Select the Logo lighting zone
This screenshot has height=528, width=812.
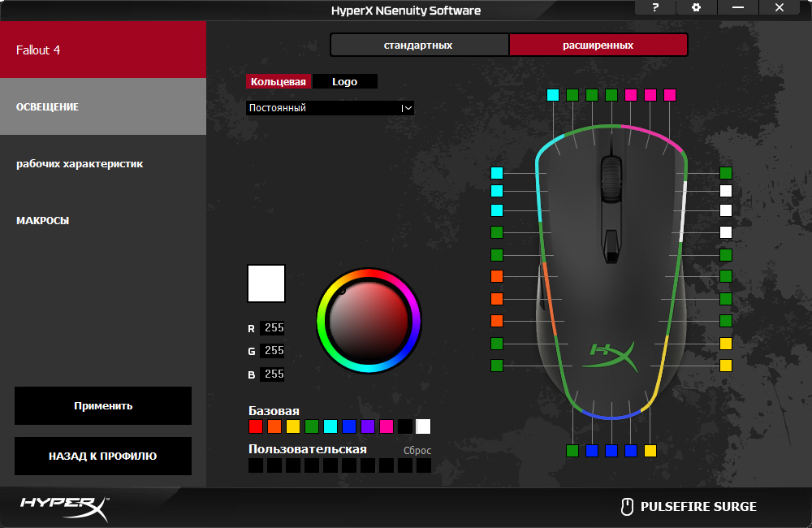click(x=345, y=81)
